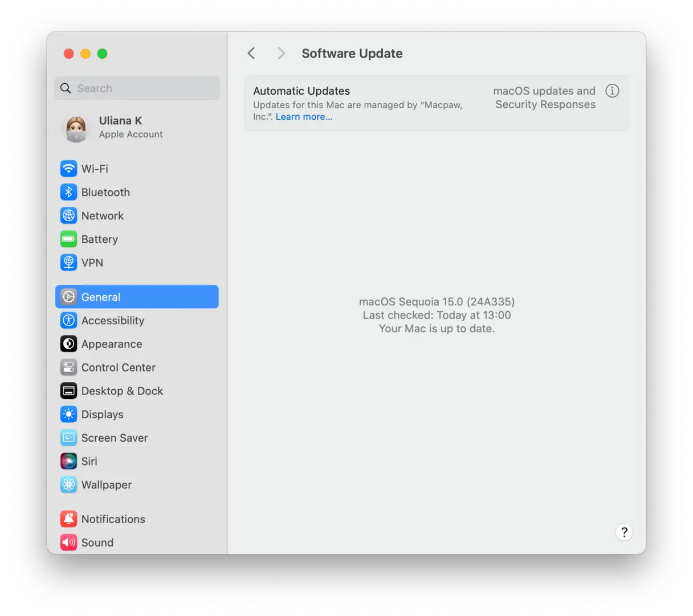This screenshot has width=693, height=616.
Task: Open Bluetooth settings via its icon
Action: coord(68,192)
